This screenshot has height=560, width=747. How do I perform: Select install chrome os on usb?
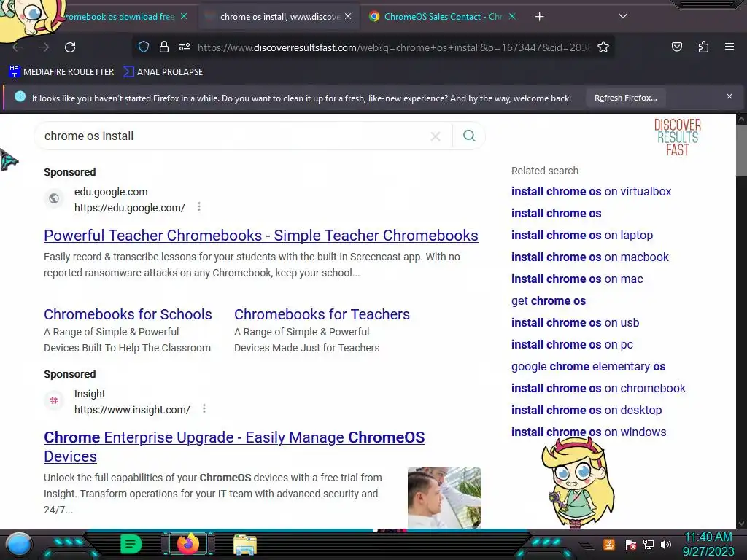pyautogui.click(x=575, y=323)
